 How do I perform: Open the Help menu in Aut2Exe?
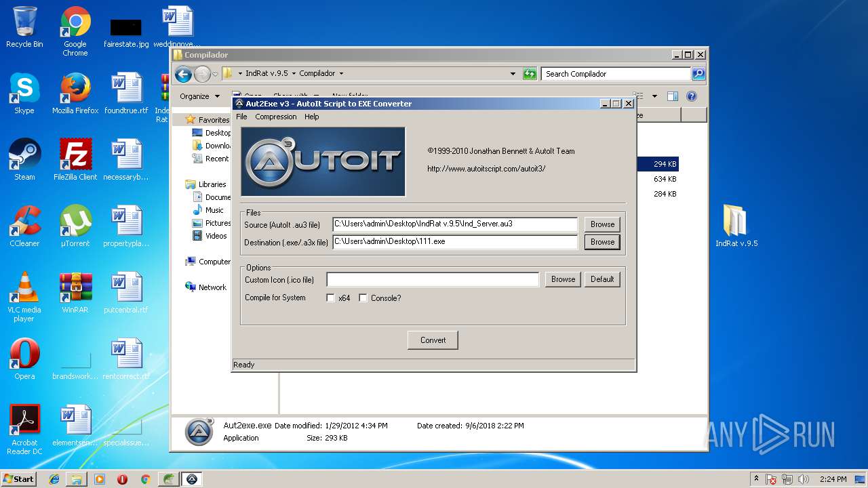pos(311,117)
